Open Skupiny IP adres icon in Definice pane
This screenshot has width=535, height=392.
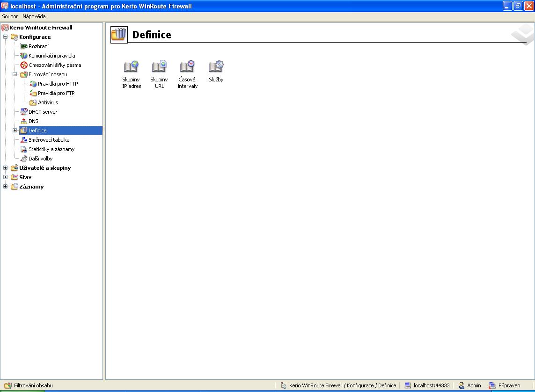pyautogui.click(x=132, y=66)
